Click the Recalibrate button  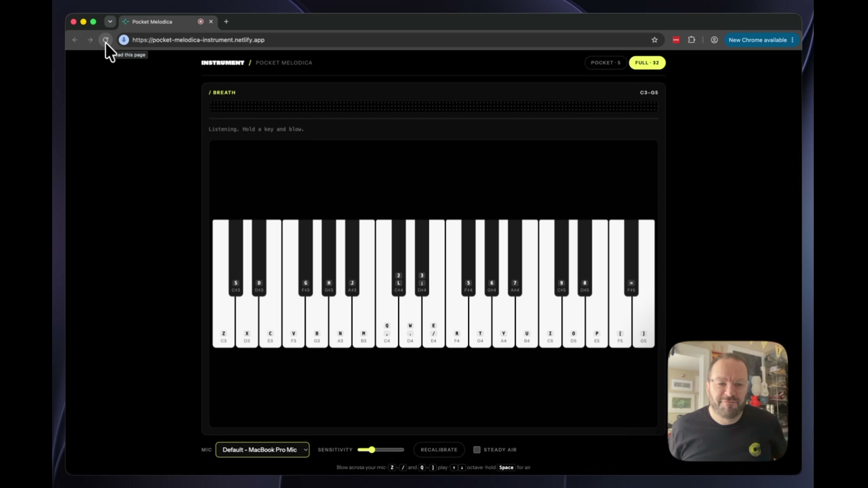(439, 450)
